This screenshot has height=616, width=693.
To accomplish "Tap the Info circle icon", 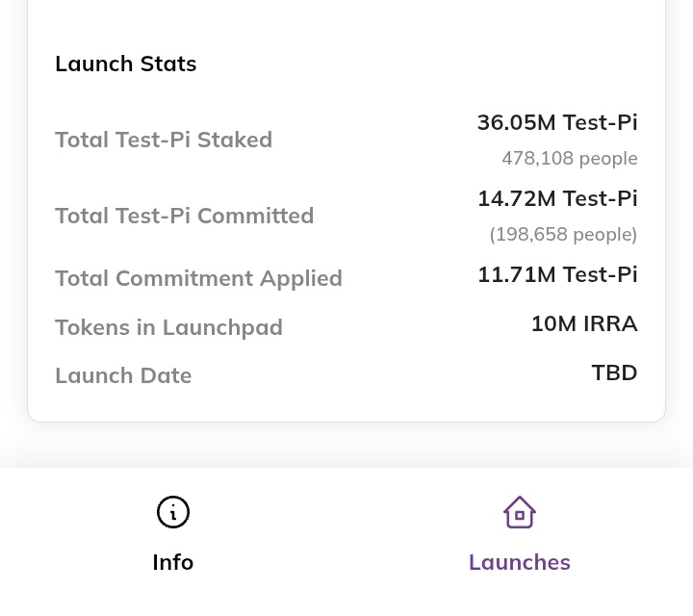I will coord(173,512).
